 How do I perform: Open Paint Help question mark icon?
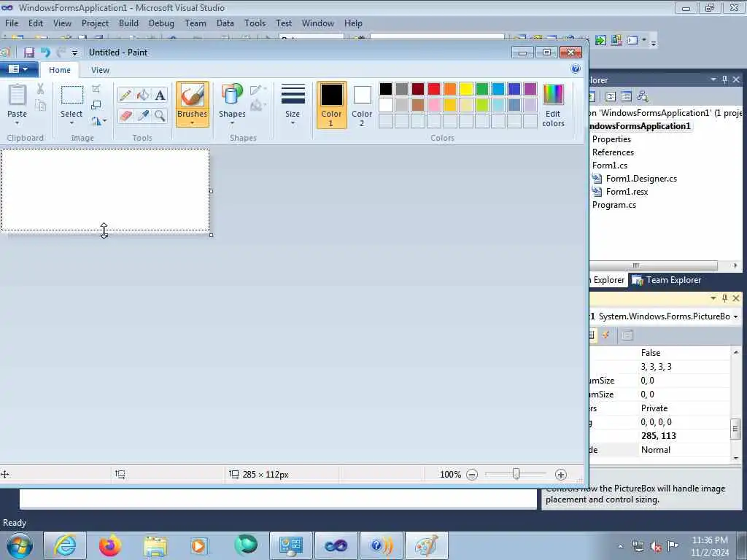[x=576, y=69]
